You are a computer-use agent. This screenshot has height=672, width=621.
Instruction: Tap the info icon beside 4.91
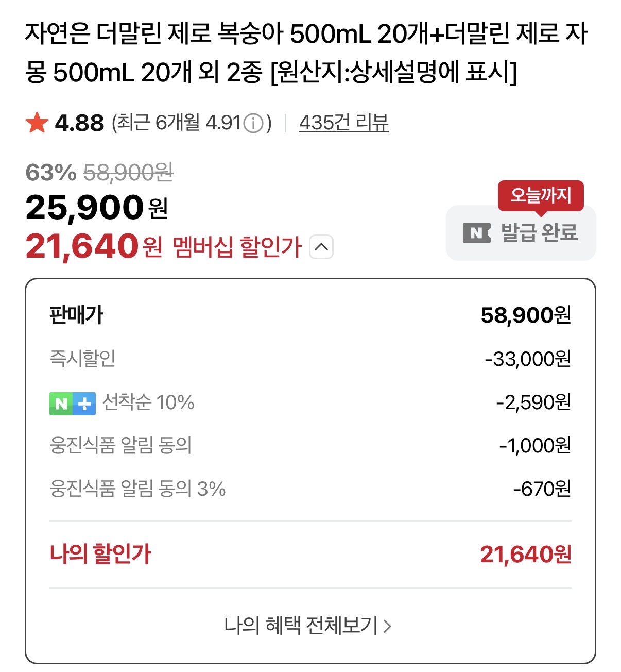pos(253,123)
